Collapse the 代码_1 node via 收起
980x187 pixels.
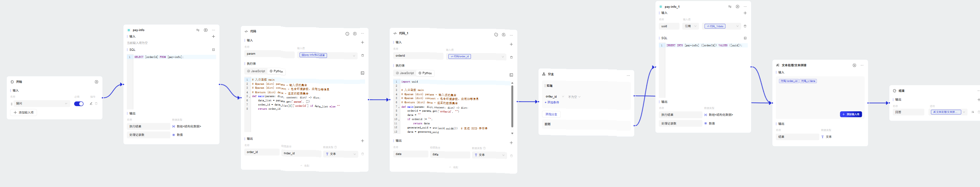click(454, 167)
